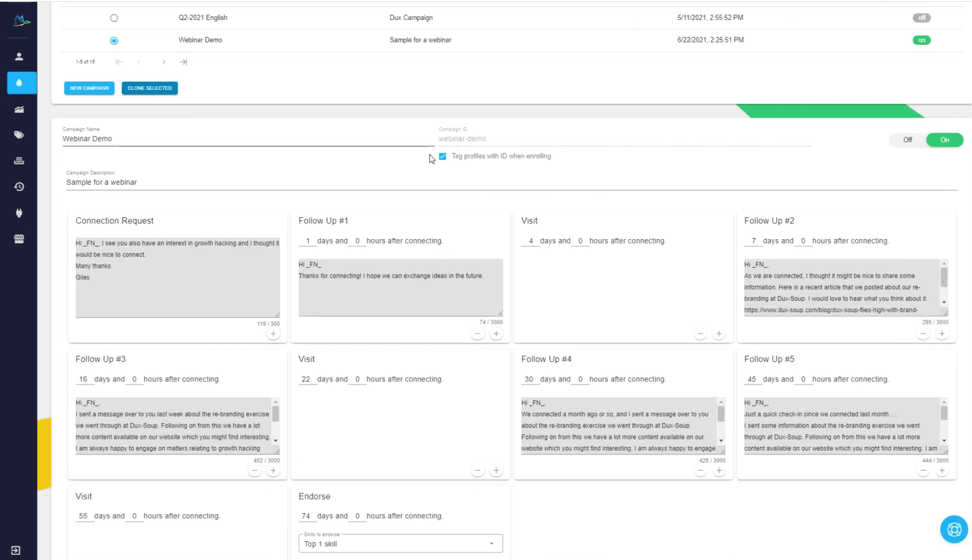Jump to last page of campaigns list
Image resolution: width=972 pixels, height=560 pixels.
(183, 62)
